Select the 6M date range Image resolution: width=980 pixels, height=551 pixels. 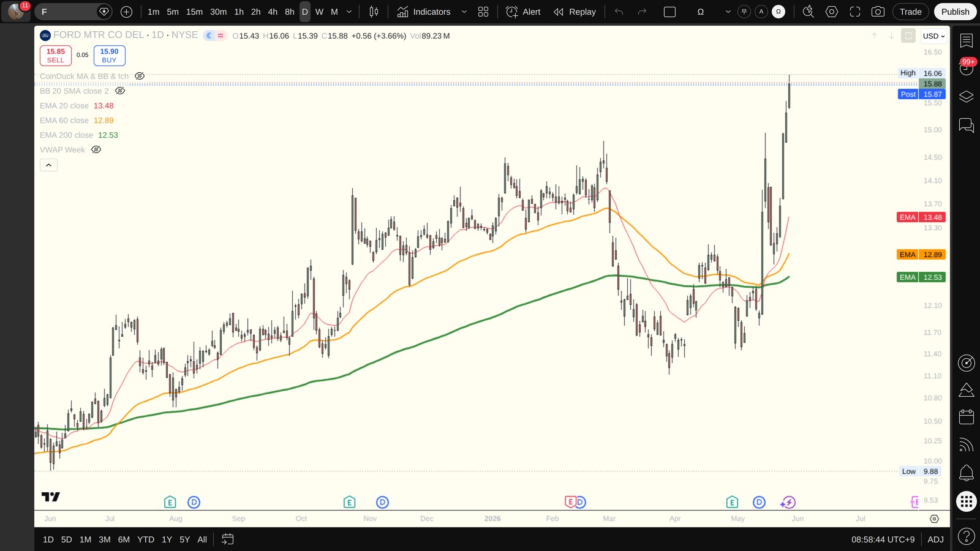pyautogui.click(x=124, y=539)
